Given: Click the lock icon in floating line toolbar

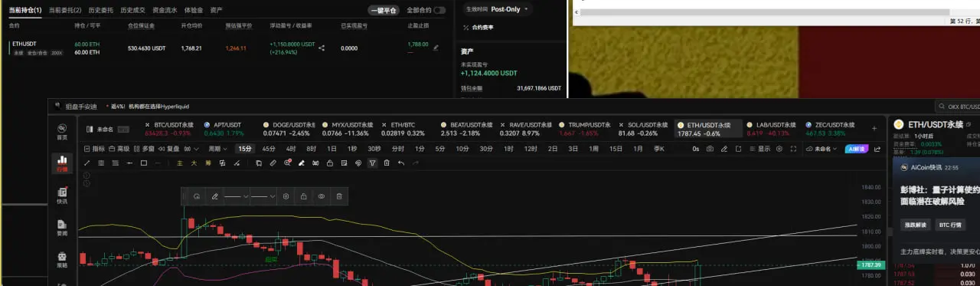Looking at the screenshot, I should pyautogui.click(x=304, y=196).
